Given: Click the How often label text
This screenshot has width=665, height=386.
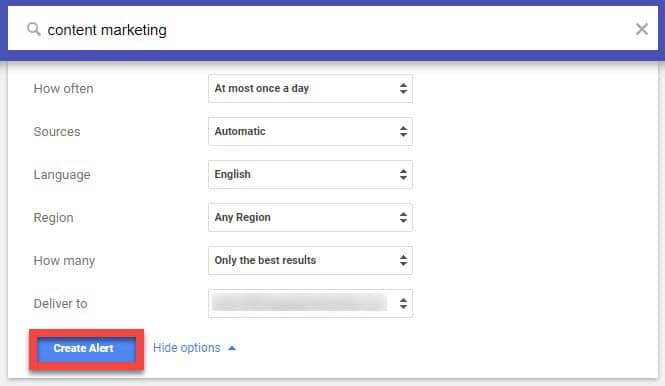Looking at the screenshot, I should coord(64,89).
